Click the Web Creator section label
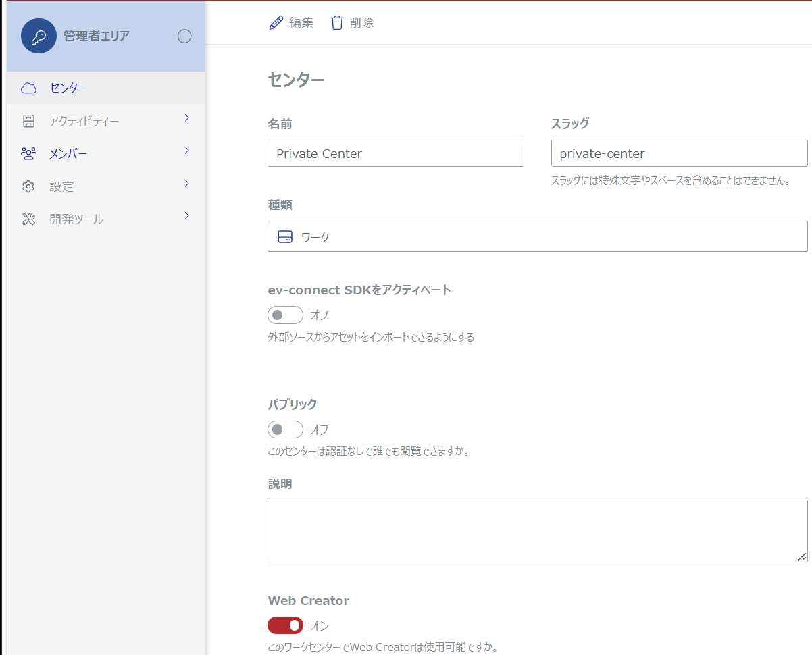Viewport: 812px width, 655px height. point(309,601)
